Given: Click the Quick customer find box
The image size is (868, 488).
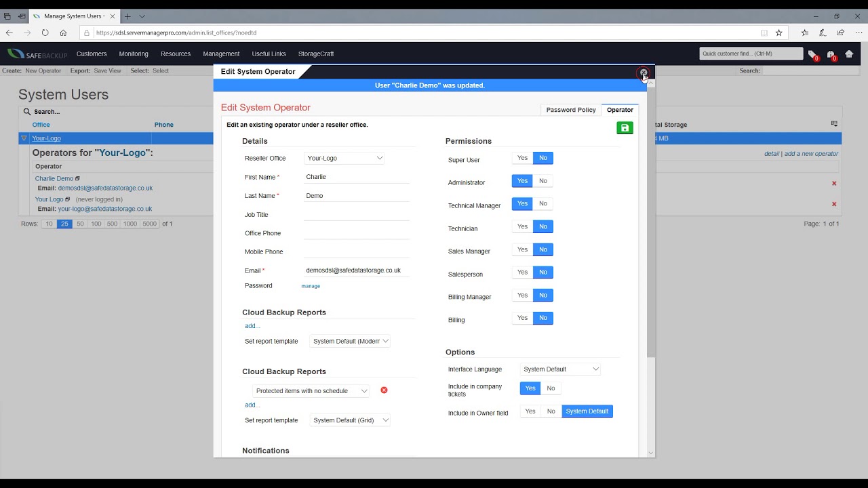Looking at the screenshot, I should (751, 54).
